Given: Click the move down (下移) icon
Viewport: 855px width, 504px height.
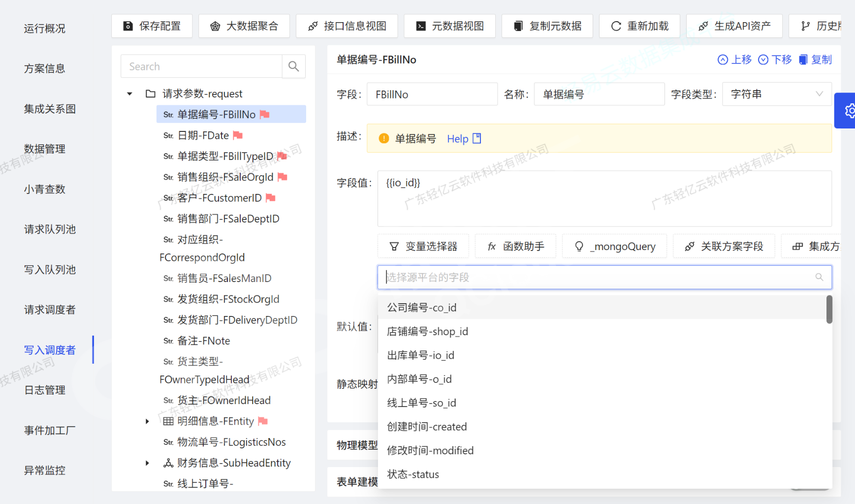Looking at the screenshot, I should point(763,60).
